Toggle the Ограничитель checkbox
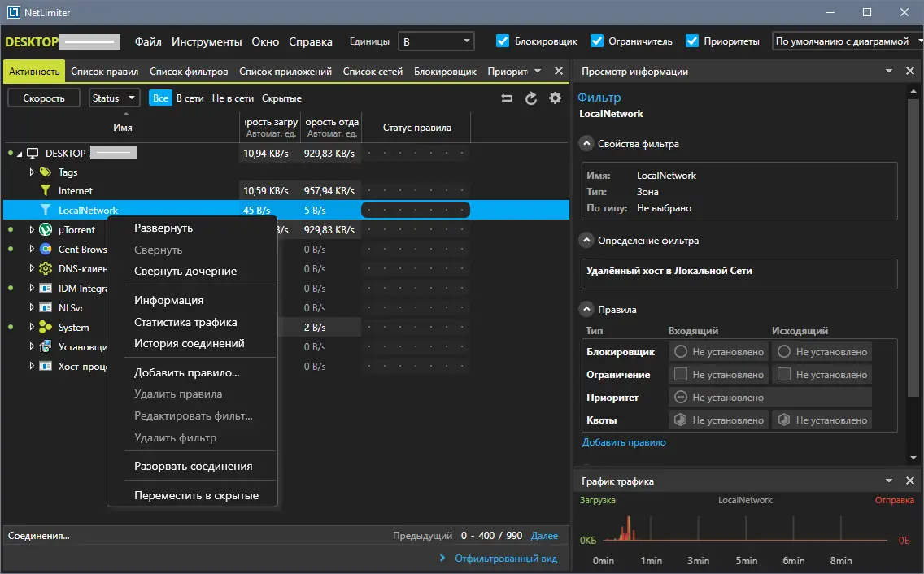The width and height of the screenshot is (924, 574). click(x=597, y=41)
